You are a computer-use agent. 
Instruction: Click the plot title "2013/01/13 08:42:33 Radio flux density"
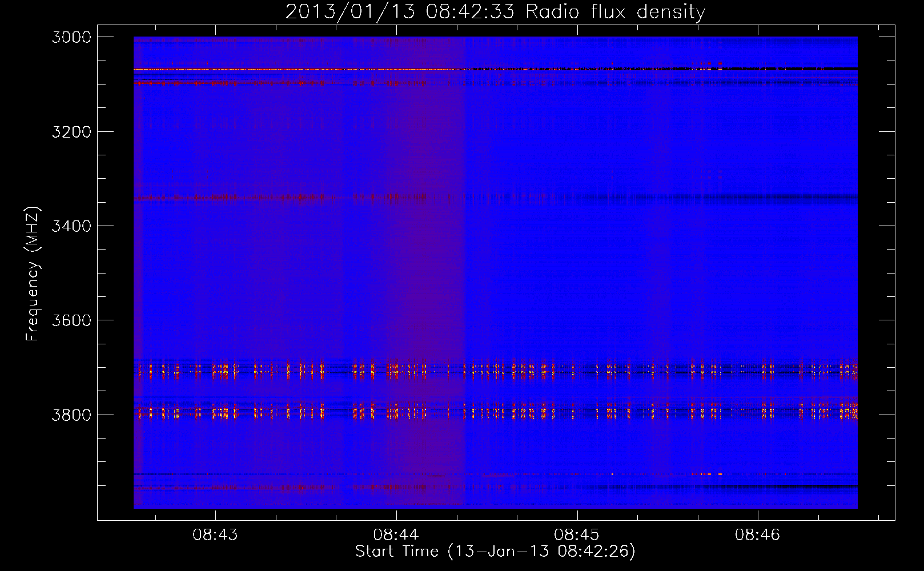tap(495, 12)
